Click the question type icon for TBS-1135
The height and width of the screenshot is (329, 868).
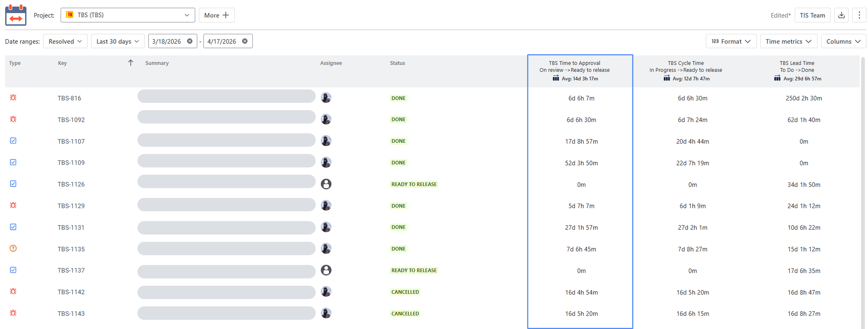[13, 248]
